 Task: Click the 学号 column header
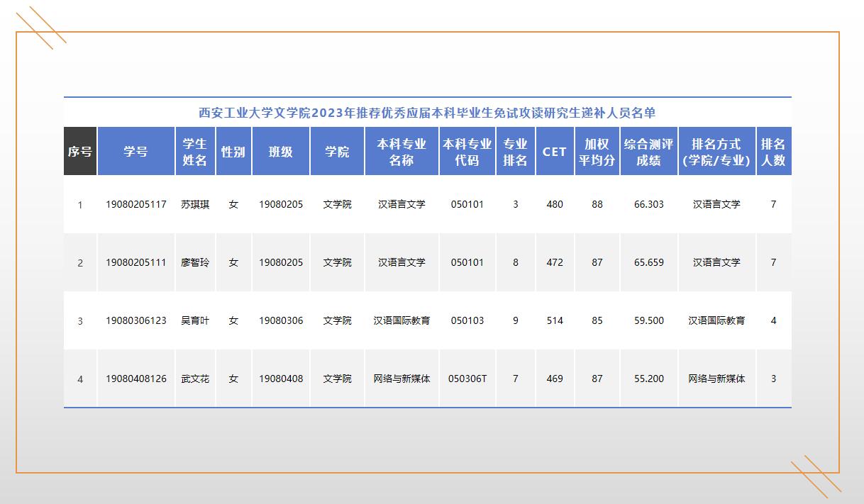coord(135,152)
